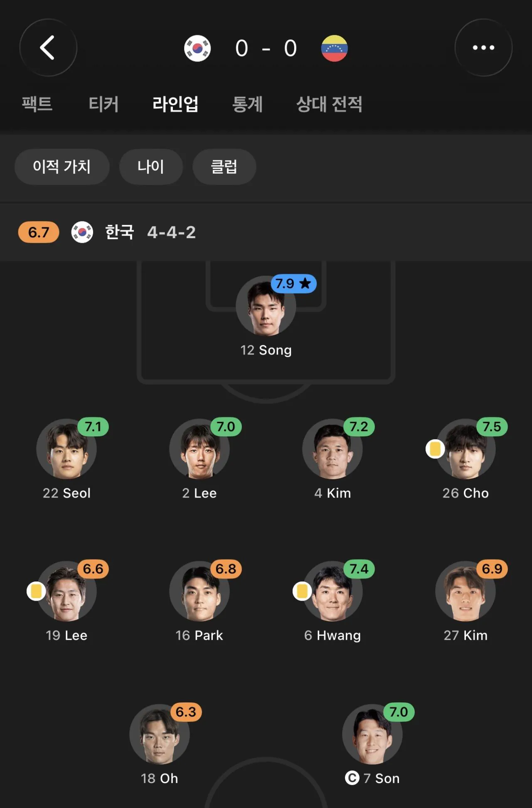Tap the 7.9 star rating badge
Screen dimensions: 532x808
pyautogui.click(x=293, y=284)
